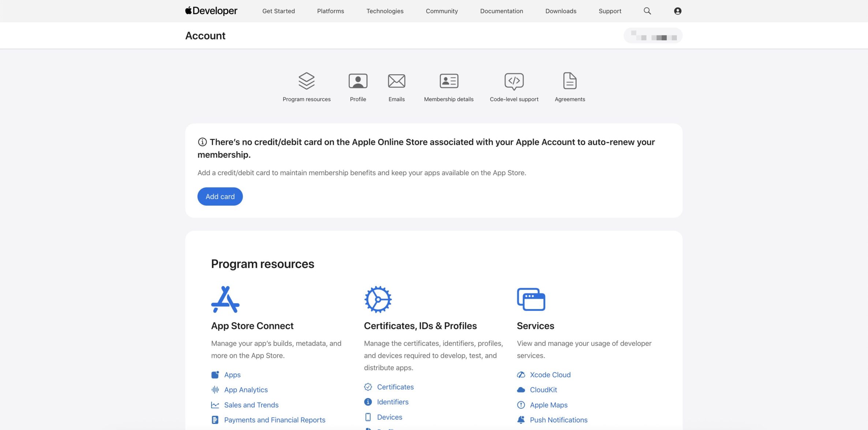The height and width of the screenshot is (430, 868).
Task: Open the CloudKit link
Action: (543, 390)
